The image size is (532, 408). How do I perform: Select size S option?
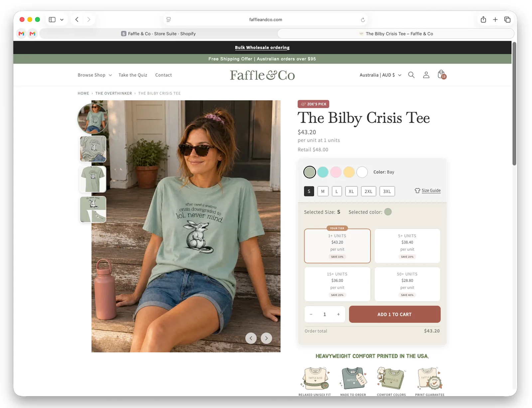pos(309,191)
